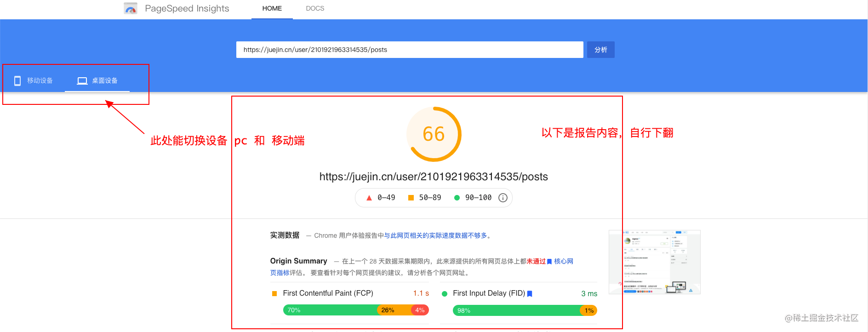Viewport: 868px width, 332px height.
Task: Click the red triangle 0–49 legend icon
Action: point(369,198)
